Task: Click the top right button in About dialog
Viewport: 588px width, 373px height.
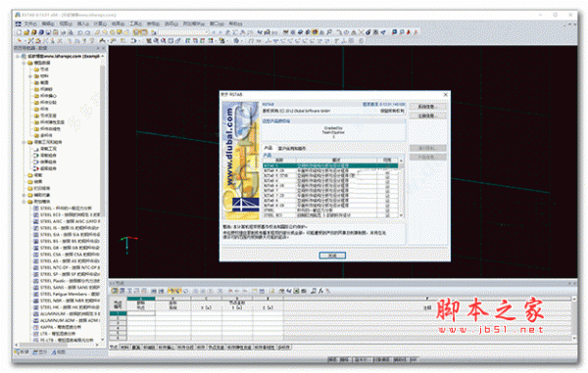Action: 427,107
